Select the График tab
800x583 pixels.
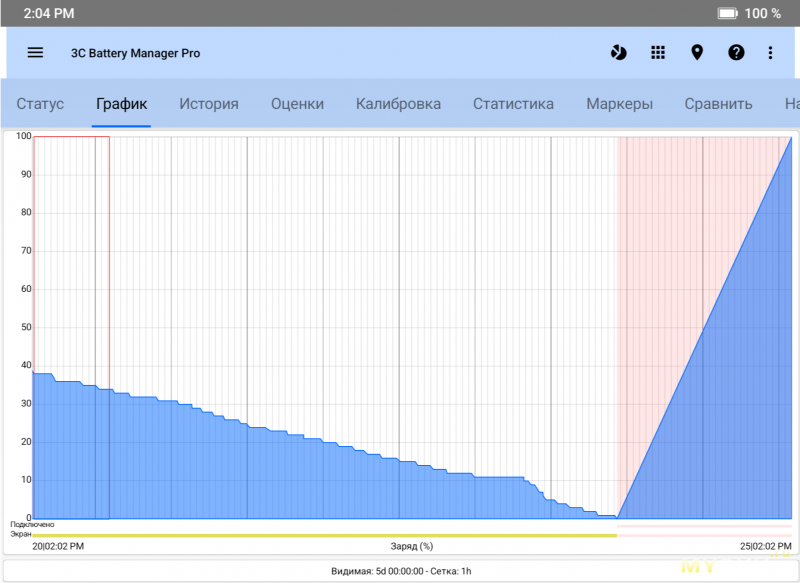coord(121,104)
